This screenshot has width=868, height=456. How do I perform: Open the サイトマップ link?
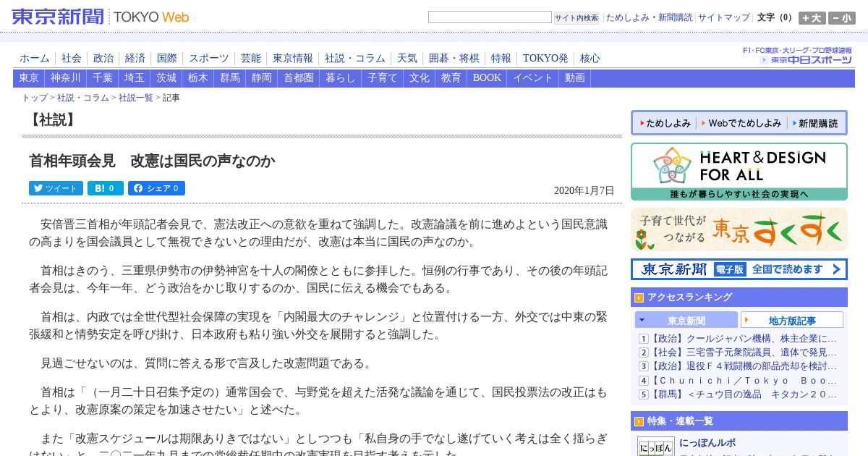[x=724, y=17]
